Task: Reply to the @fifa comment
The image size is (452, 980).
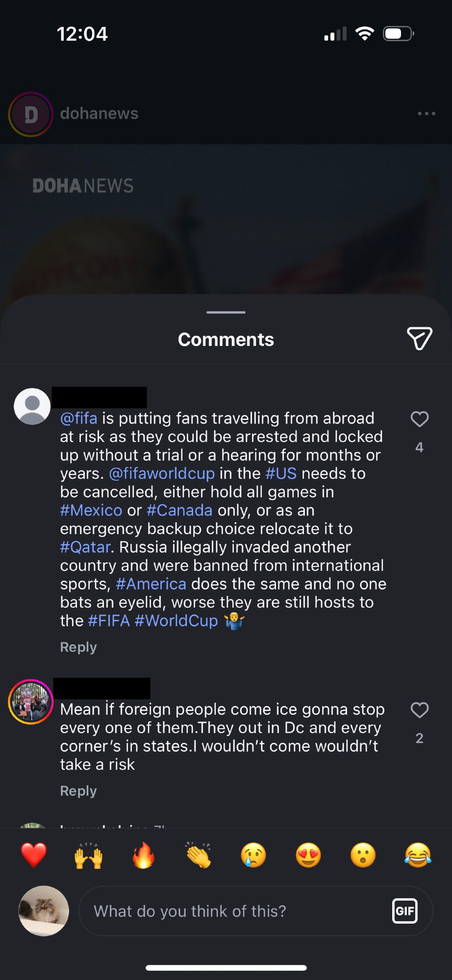Action: tap(78, 647)
